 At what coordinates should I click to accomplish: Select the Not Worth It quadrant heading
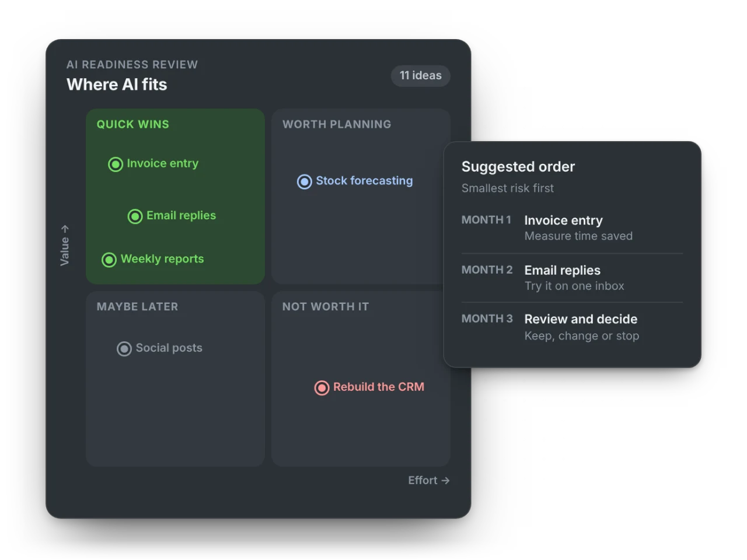pyautogui.click(x=326, y=307)
